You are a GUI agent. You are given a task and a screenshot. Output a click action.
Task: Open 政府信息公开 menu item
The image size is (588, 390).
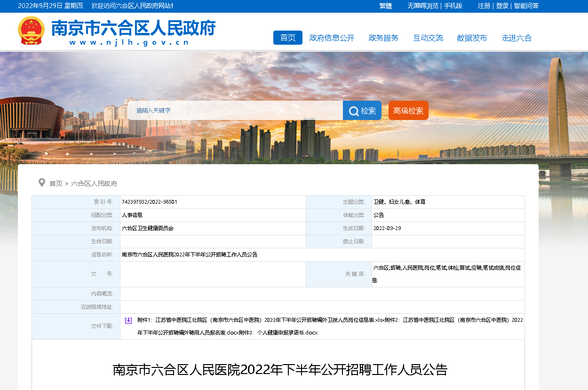332,38
